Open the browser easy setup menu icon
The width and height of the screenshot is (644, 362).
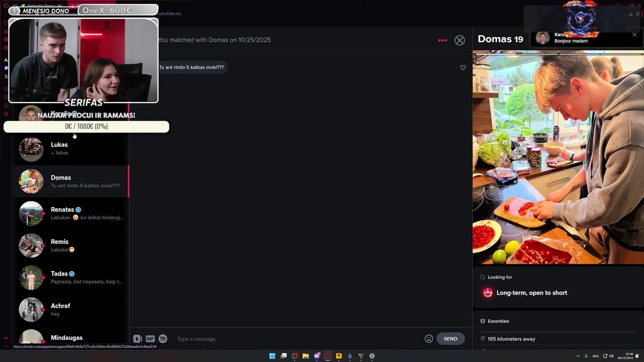(x=638, y=14)
